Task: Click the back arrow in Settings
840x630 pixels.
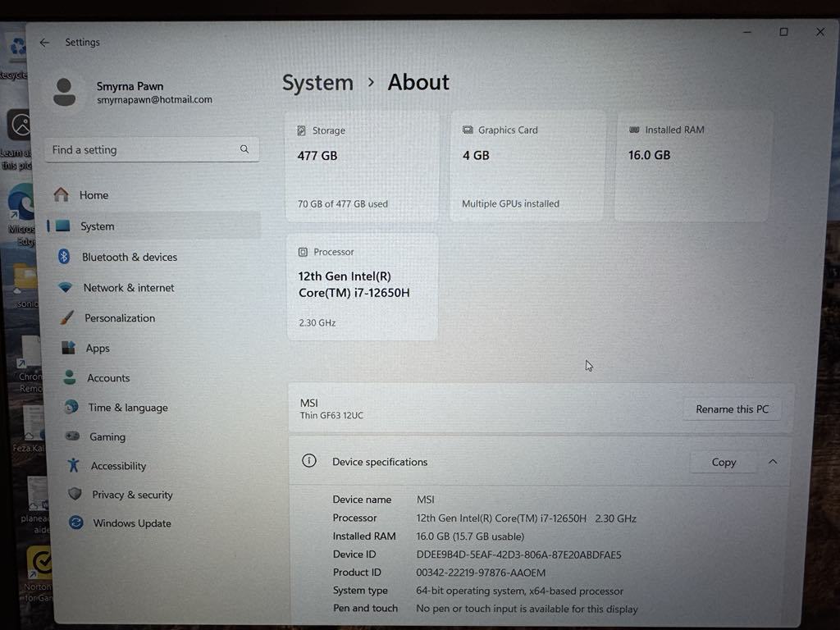Action: coord(44,43)
